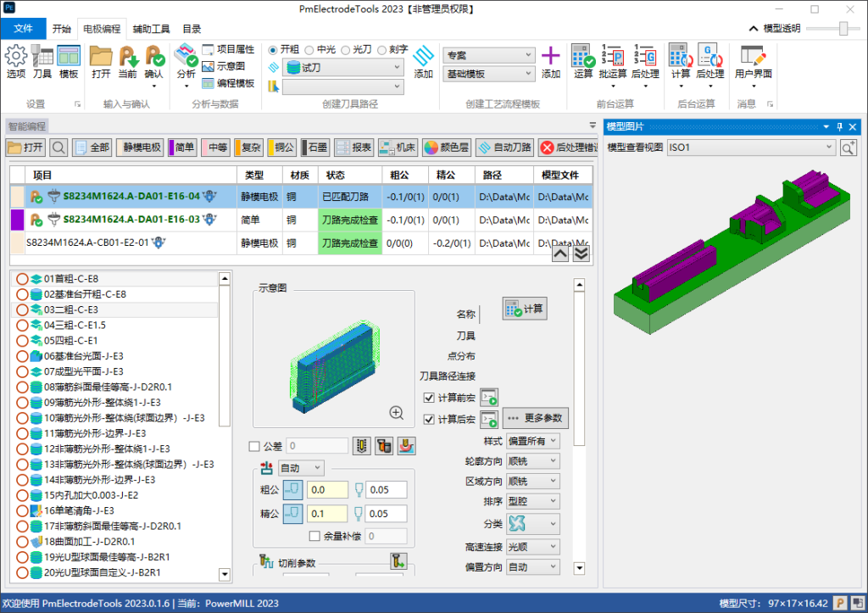Viewport: 868px width, 613px height.
Task: Click the 更多参数 button
Action: (x=536, y=418)
